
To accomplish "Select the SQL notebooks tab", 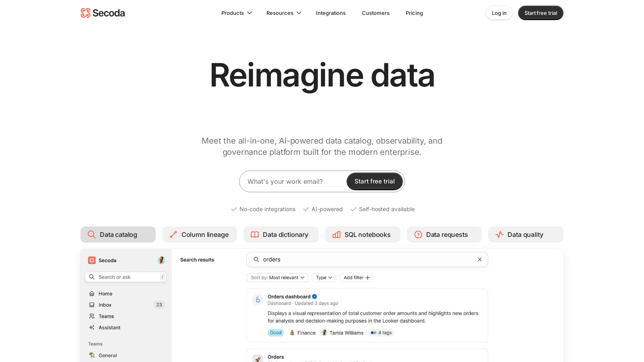I will click(363, 234).
